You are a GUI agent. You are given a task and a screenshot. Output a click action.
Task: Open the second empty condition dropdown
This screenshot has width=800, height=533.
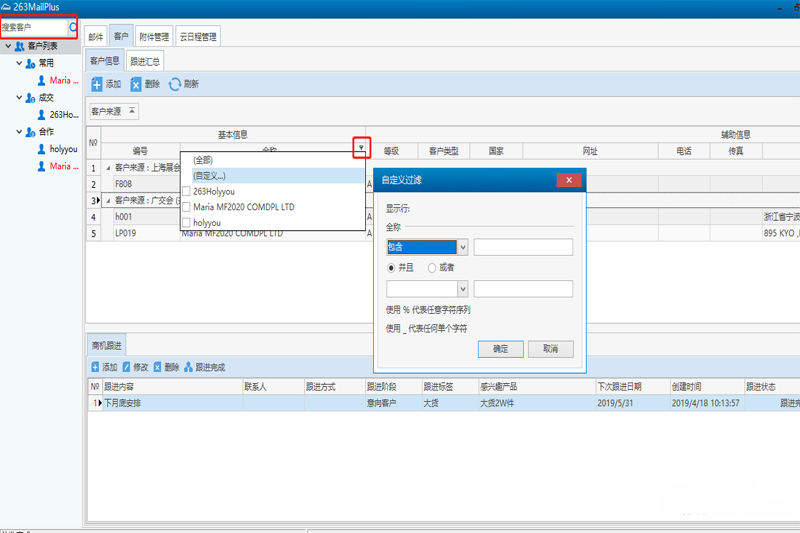[462, 289]
